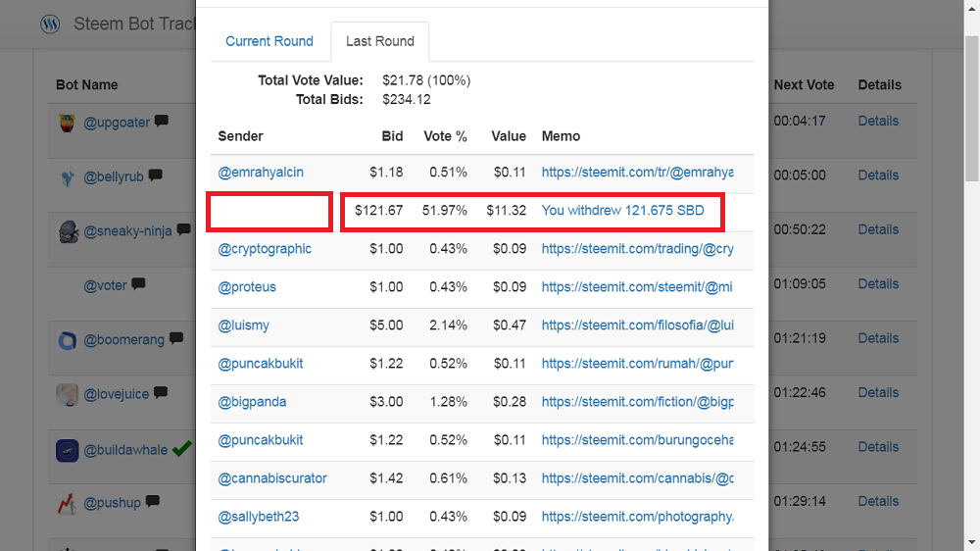Open @puncakbukit sender link in rumah row
The height and width of the screenshot is (551, 980).
pos(260,364)
